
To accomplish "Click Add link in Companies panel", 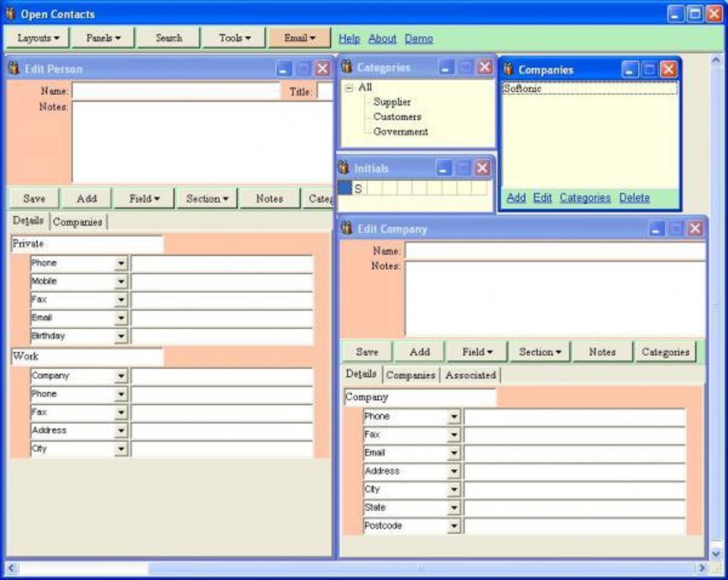I will [x=516, y=198].
